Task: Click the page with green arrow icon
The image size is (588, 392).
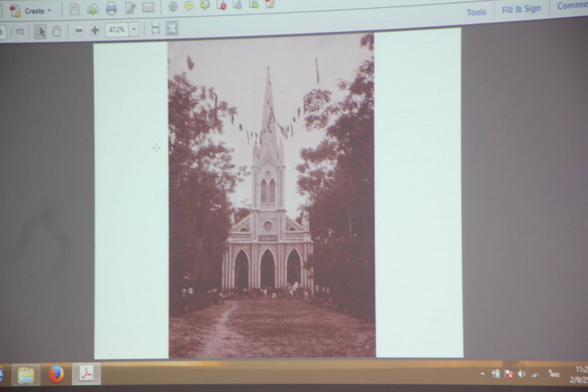Action: pos(254,4)
